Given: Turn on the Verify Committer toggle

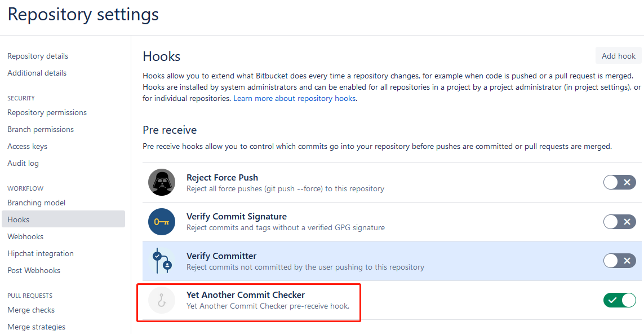Looking at the screenshot, I should 619,261.
